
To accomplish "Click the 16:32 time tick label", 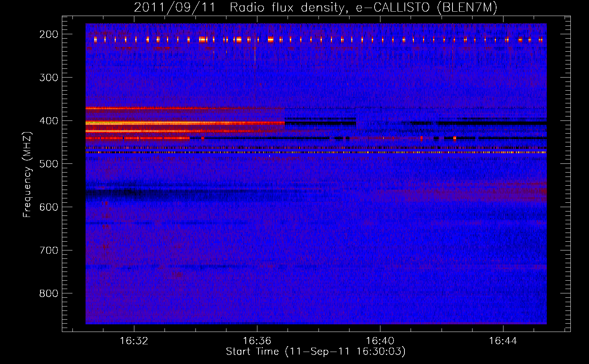I will 134,341.
